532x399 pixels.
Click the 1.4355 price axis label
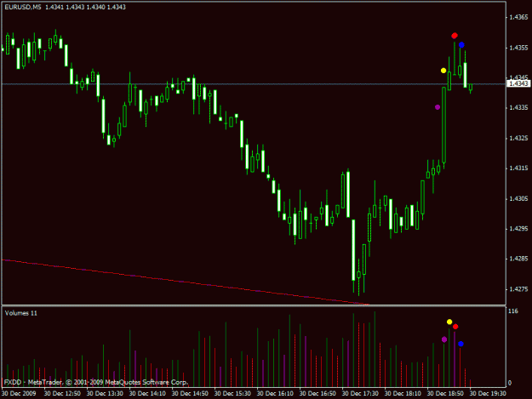(518, 48)
